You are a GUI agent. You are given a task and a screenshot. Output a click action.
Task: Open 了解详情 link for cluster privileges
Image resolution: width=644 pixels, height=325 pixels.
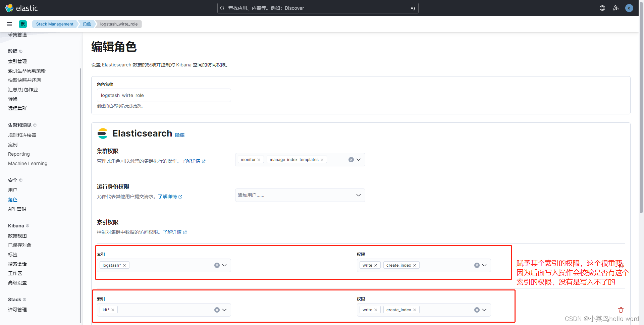click(193, 161)
